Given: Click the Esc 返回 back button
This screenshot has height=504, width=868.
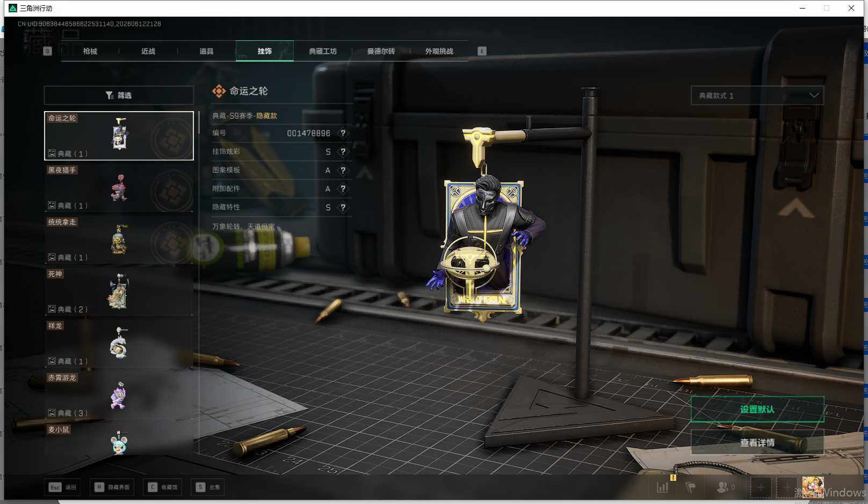Looking at the screenshot, I should [x=63, y=487].
